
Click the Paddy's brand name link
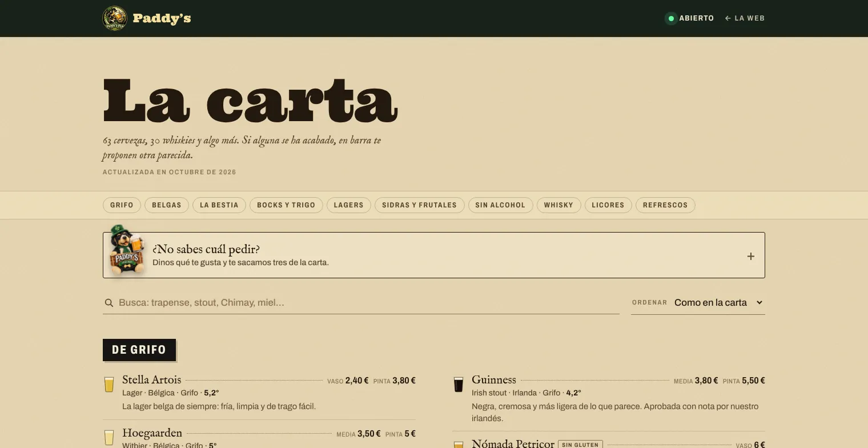[x=162, y=18]
